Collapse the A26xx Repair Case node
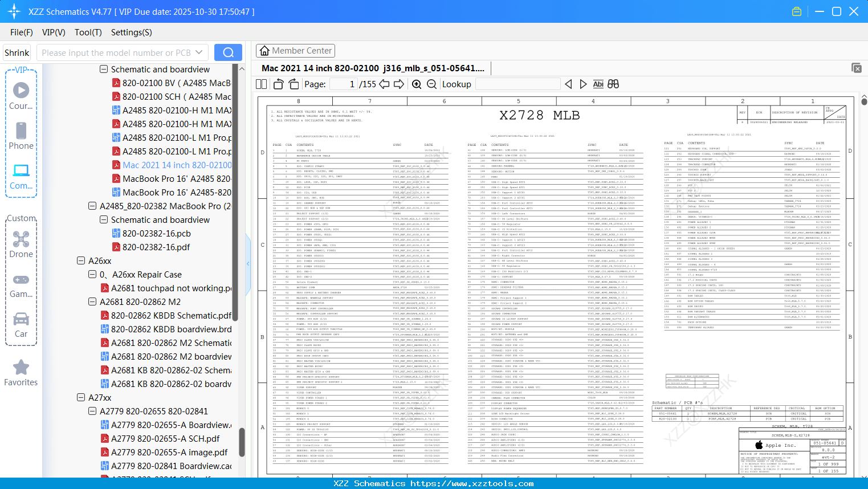Screen dimensions: 868x489 [92, 274]
